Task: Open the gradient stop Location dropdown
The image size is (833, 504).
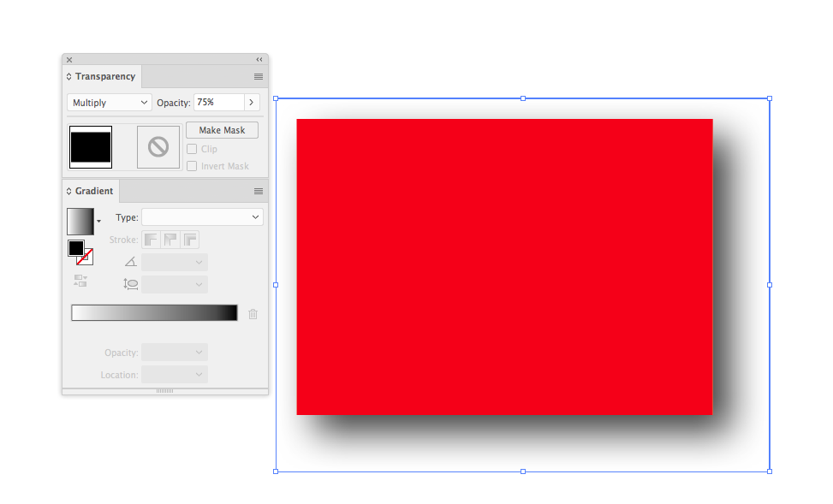Action: point(175,375)
